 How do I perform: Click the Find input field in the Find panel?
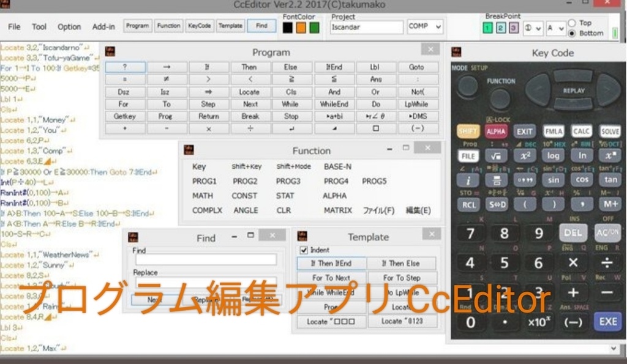(x=205, y=259)
